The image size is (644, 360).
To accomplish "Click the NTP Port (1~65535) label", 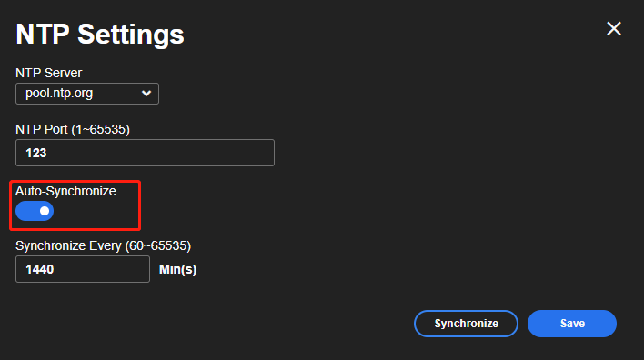I will (x=73, y=130).
